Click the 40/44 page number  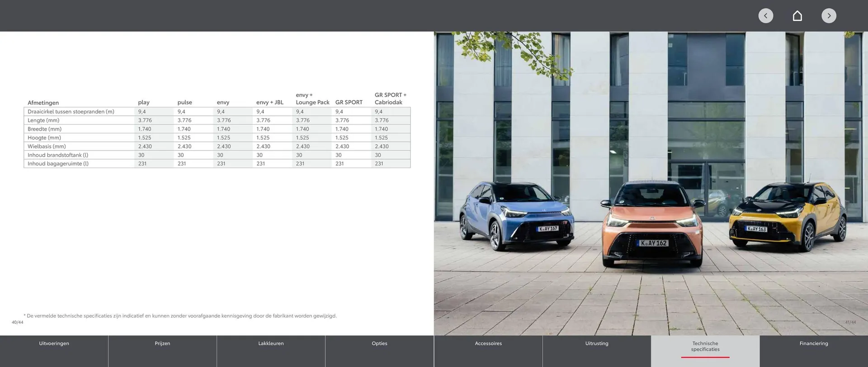18,322
